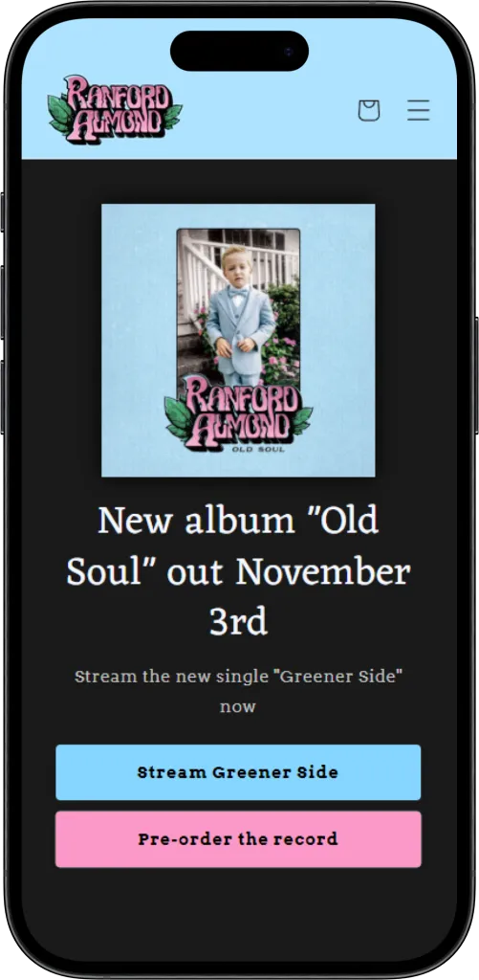Tap the green leaf right of header logo
The width and height of the screenshot is (479, 980).
173,116
